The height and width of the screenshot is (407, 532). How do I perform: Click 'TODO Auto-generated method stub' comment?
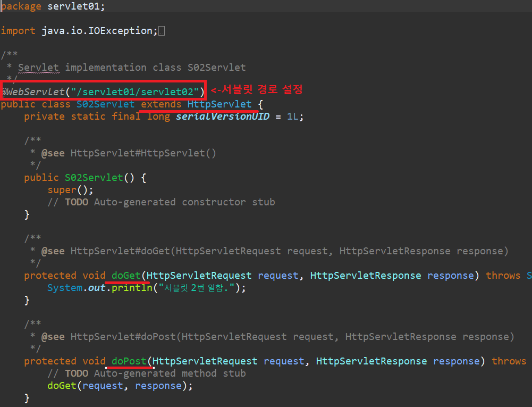pos(155,373)
